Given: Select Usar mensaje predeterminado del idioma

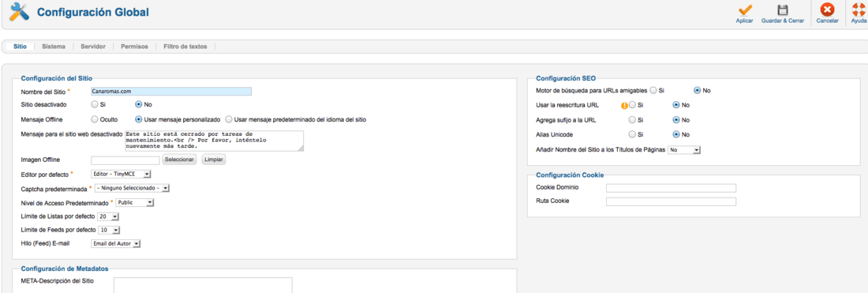Looking at the screenshot, I should 229,119.
